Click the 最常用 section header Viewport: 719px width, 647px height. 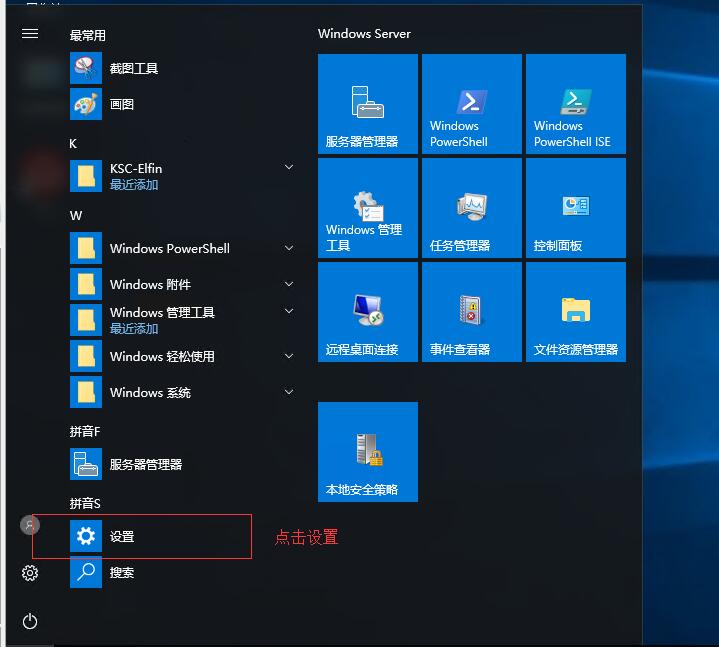(x=88, y=35)
